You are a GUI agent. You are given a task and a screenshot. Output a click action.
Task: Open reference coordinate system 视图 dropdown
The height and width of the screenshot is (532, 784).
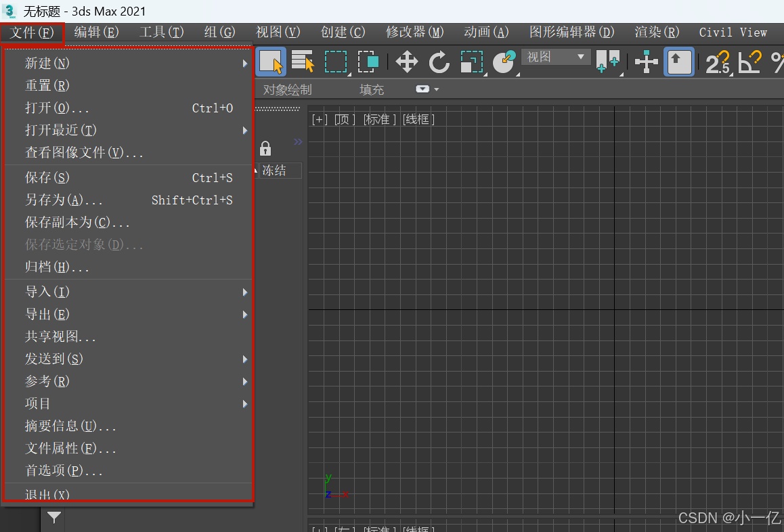[x=555, y=57]
